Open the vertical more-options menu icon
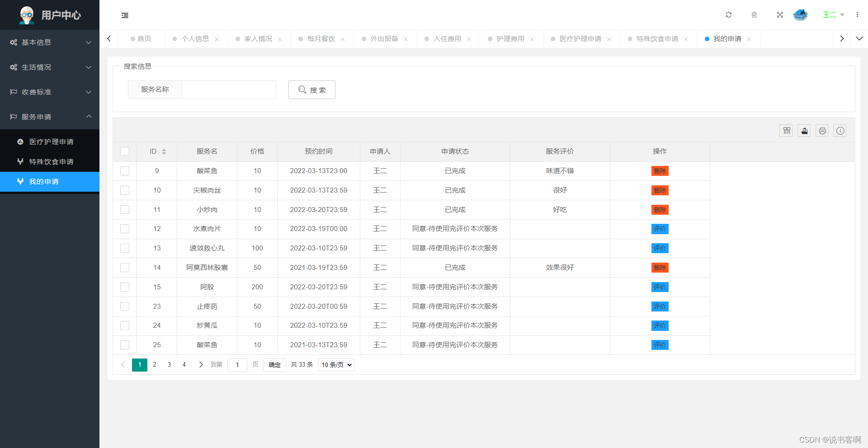The image size is (868, 448). 857,15
